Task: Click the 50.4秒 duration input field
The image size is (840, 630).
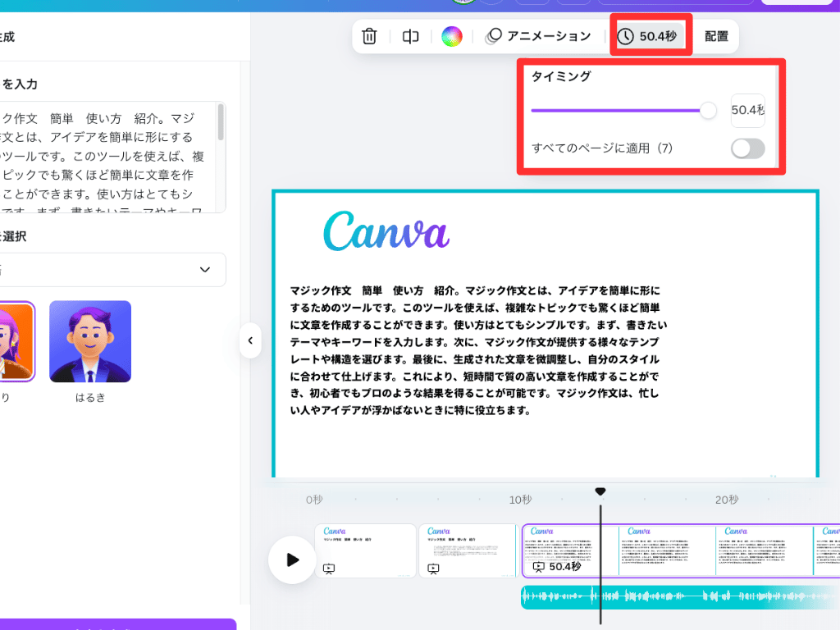Action: click(x=748, y=111)
